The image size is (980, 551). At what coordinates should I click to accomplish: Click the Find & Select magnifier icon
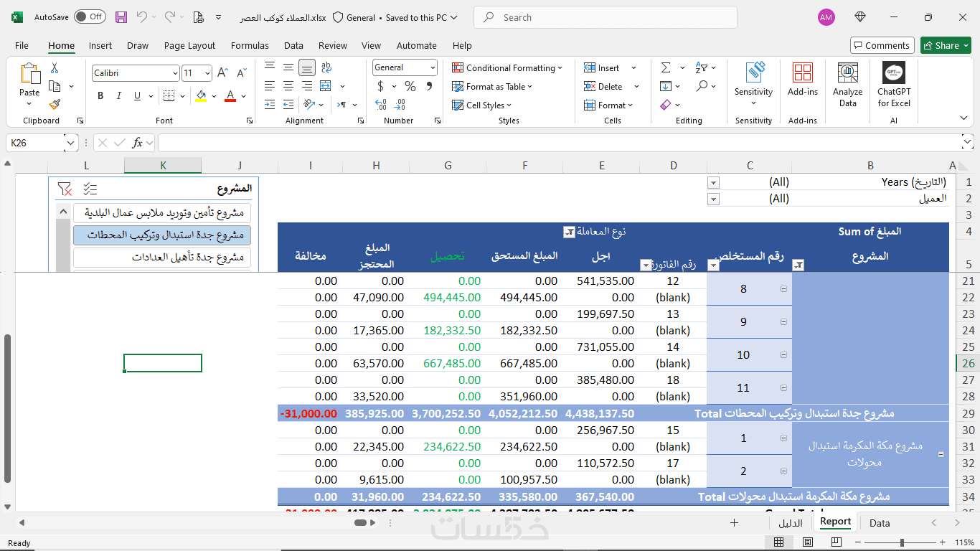click(702, 86)
